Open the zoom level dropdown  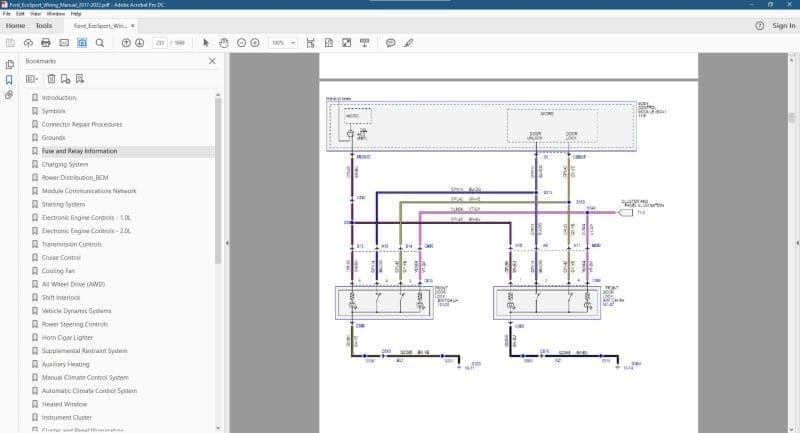click(x=291, y=43)
